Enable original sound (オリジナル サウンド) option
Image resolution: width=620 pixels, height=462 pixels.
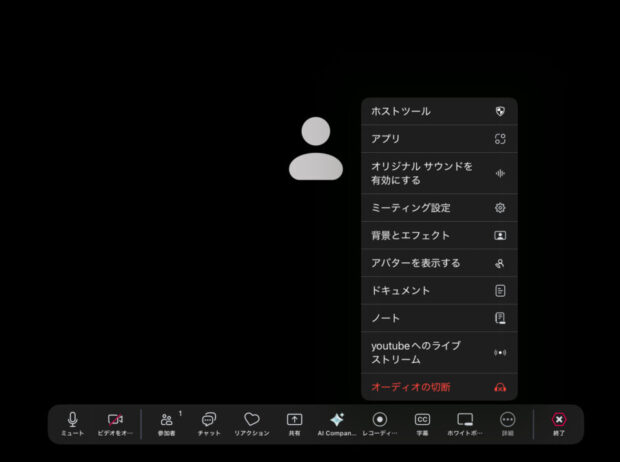[x=438, y=173]
